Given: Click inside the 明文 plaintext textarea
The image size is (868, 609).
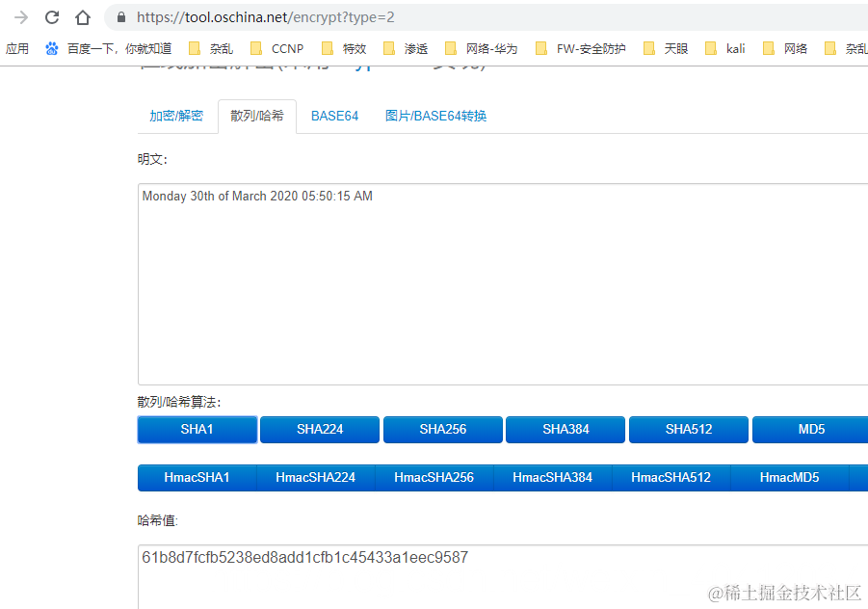Looking at the screenshot, I should (x=503, y=284).
